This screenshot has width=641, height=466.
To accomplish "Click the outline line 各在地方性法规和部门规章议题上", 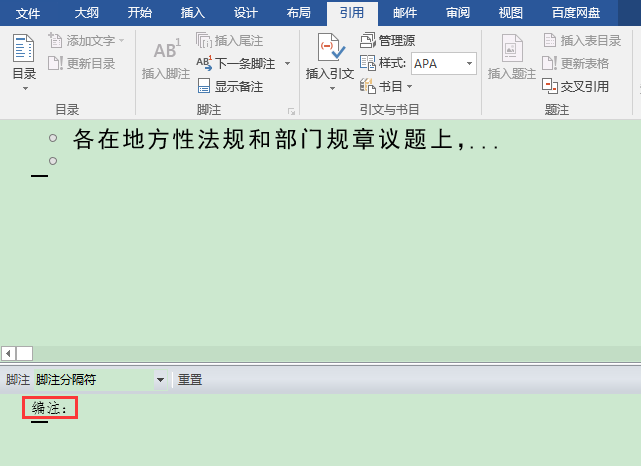I will [286, 139].
